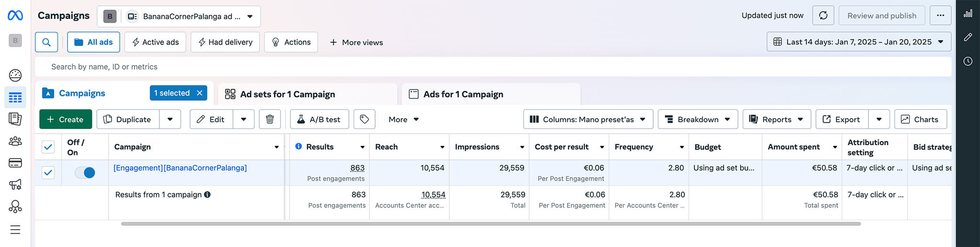Image resolution: width=980 pixels, height=247 pixels.
Task: Select the Actions view
Action: tap(291, 42)
